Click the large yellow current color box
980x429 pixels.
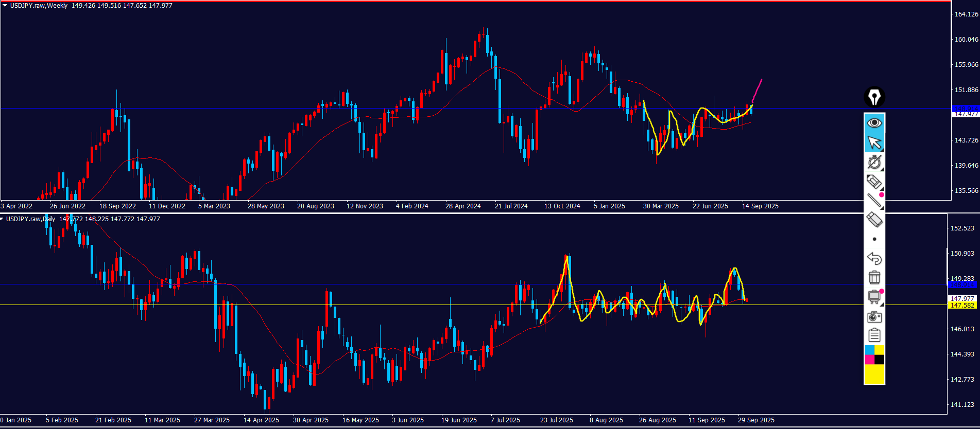[x=874, y=374]
